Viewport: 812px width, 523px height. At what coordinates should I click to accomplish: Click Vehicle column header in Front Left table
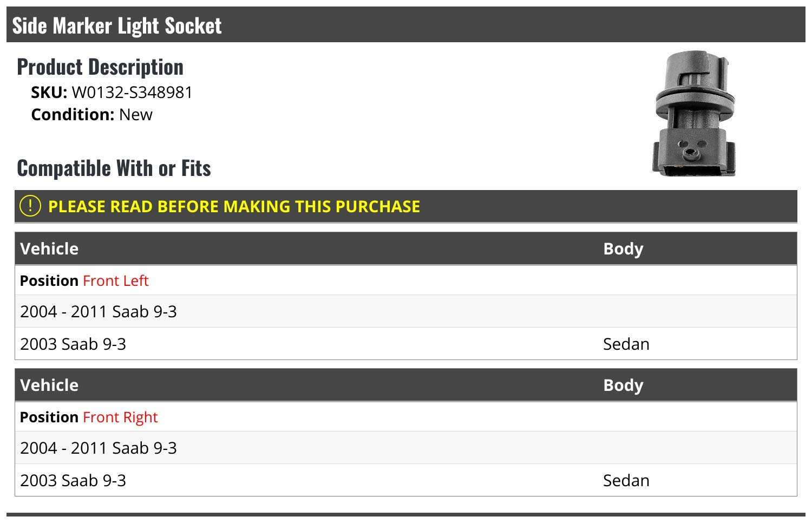coord(49,249)
